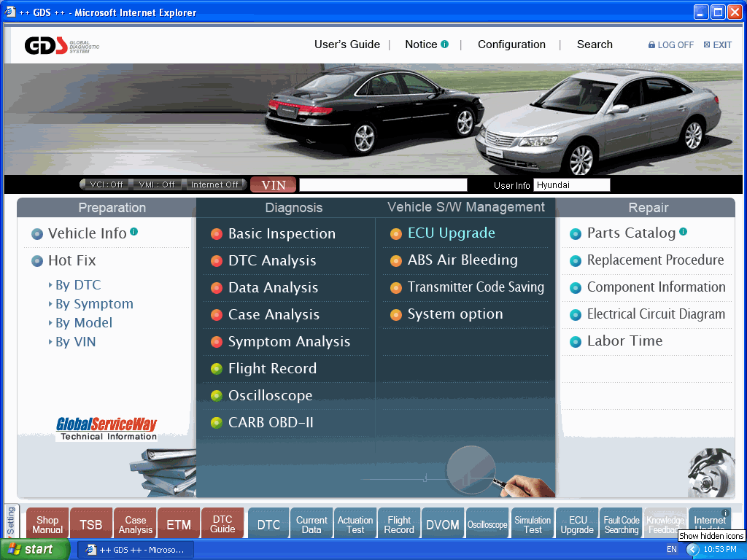The image size is (747, 560).
Task: Open the Actuation Test tool
Action: pos(355,523)
